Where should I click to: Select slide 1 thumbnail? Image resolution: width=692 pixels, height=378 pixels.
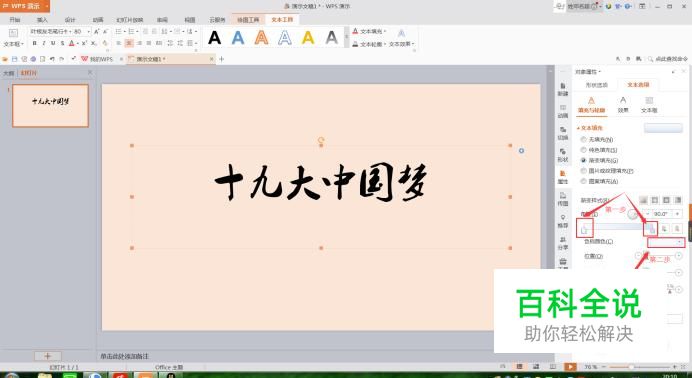click(x=50, y=106)
